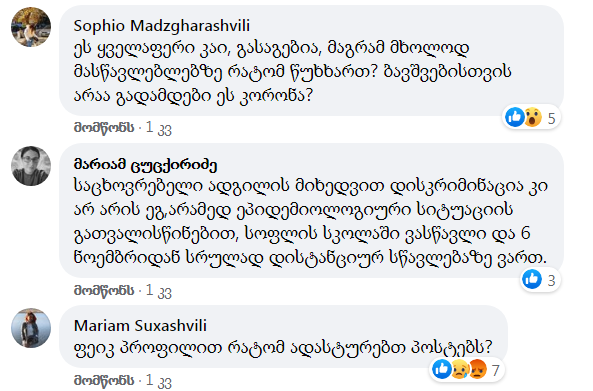Click the 1 კვ timestamp under Sophio's comment

pyautogui.click(x=159, y=128)
